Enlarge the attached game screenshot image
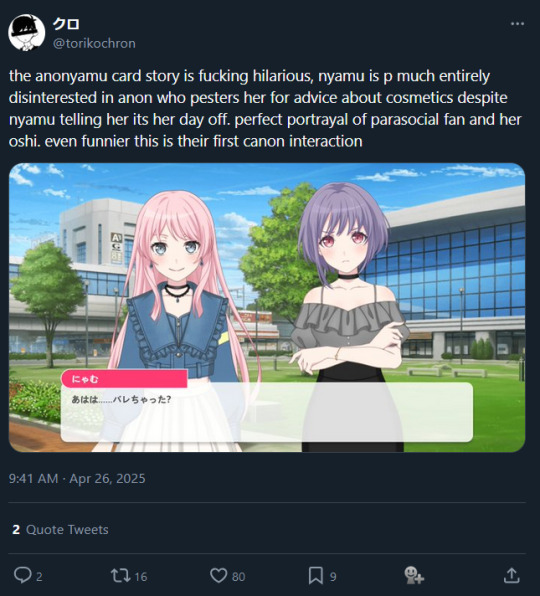Screen dimensions: 540x596 [267, 308]
